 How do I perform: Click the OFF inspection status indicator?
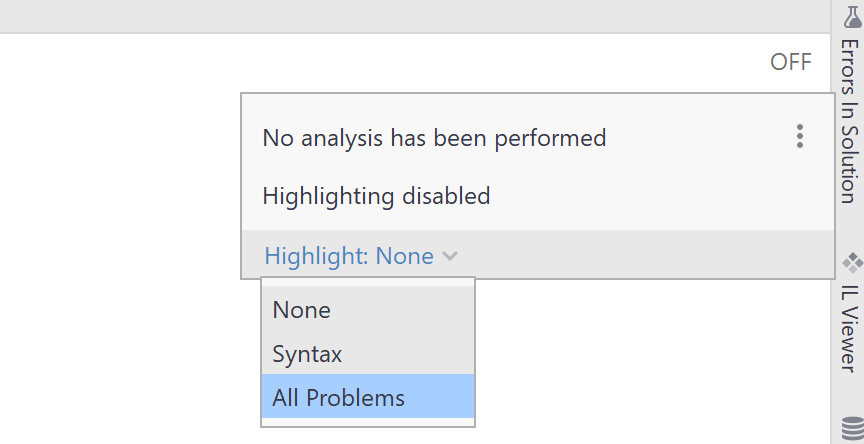pyautogui.click(x=791, y=62)
